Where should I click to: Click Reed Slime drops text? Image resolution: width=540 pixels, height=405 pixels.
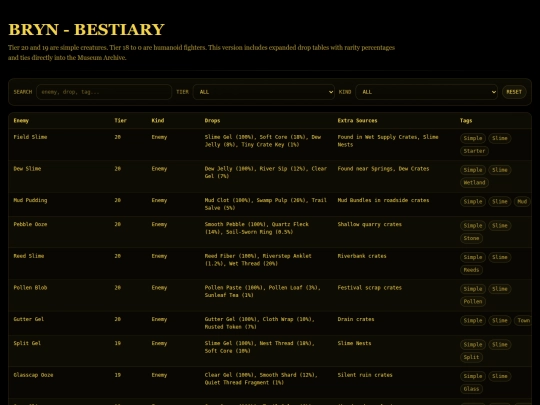(258, 260)
